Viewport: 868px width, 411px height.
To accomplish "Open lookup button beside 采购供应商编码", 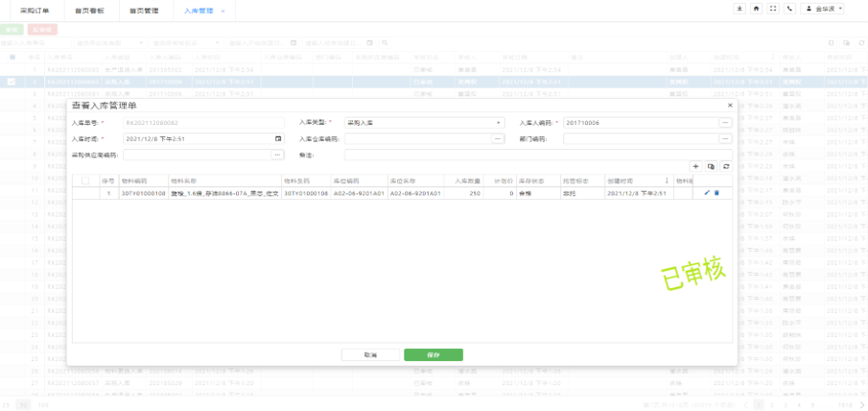I will click(277, 156).
